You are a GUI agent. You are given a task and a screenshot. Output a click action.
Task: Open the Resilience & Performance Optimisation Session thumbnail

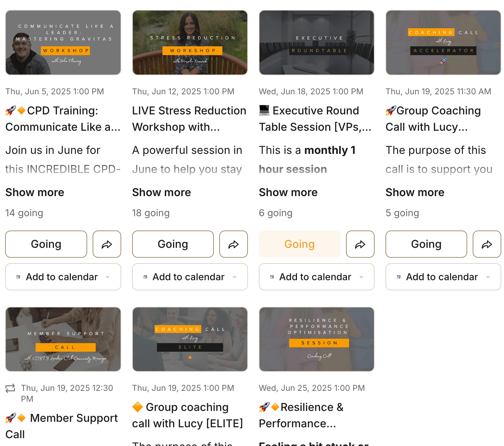pyautogui.click(x=317, y=339)
